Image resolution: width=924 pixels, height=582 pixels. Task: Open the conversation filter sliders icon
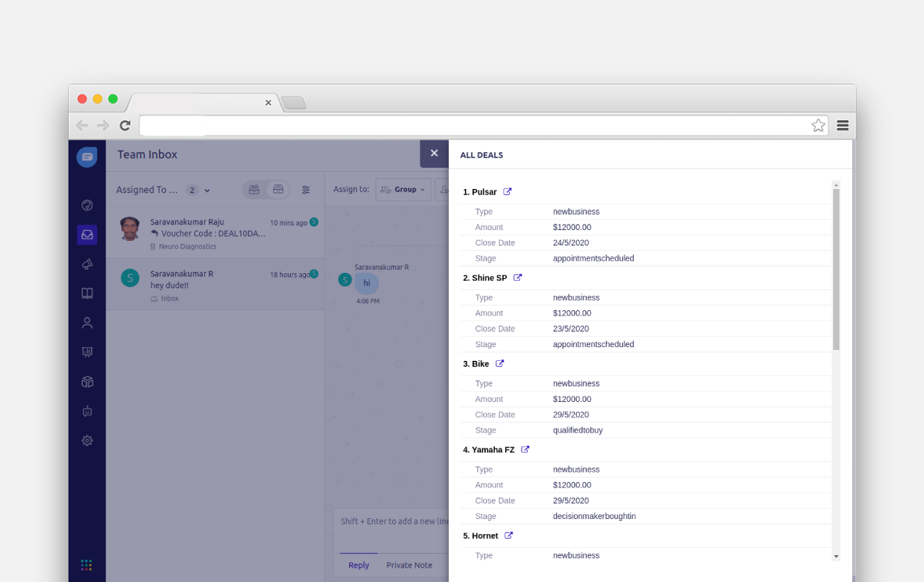coord(306,190)
